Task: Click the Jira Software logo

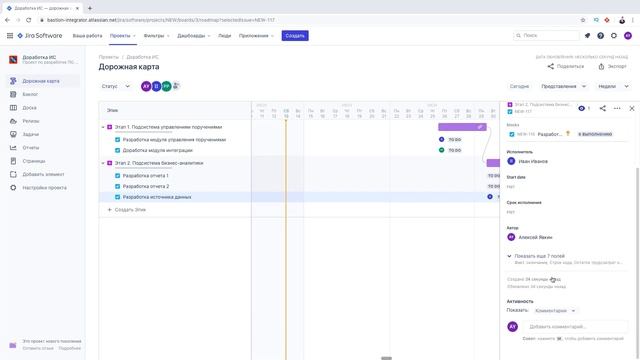Action: pyautogui.click(x=40, y=36)
